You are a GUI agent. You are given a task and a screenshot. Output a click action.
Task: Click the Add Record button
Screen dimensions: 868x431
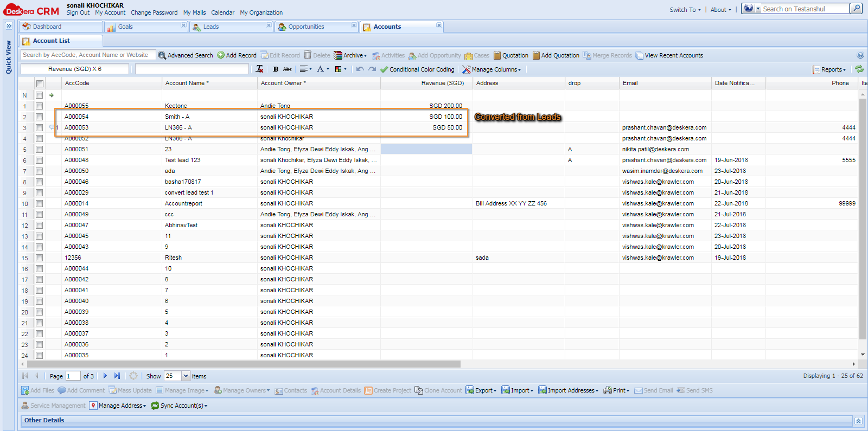pyautogui.click(x=237, y=55)
